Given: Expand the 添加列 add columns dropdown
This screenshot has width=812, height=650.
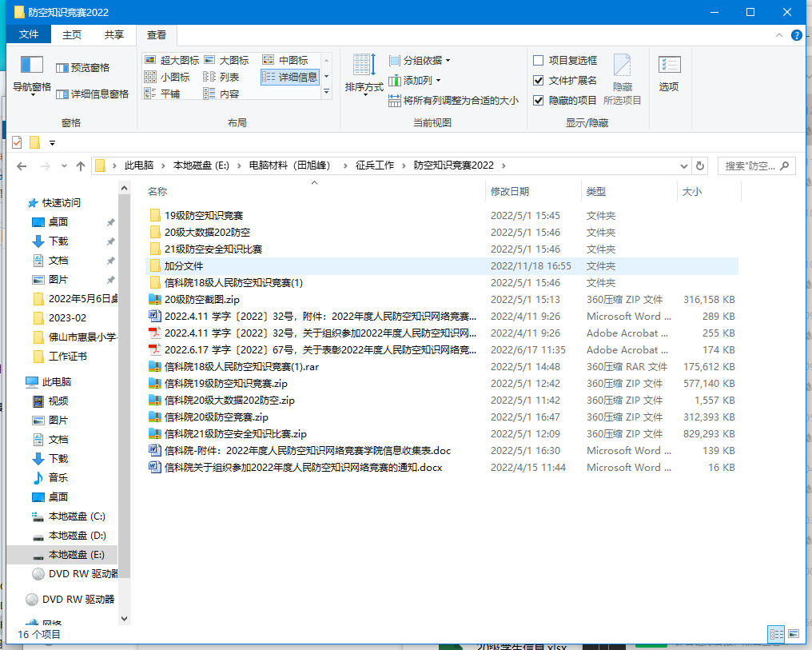Looking at the screenshot, I should [415, 80].
